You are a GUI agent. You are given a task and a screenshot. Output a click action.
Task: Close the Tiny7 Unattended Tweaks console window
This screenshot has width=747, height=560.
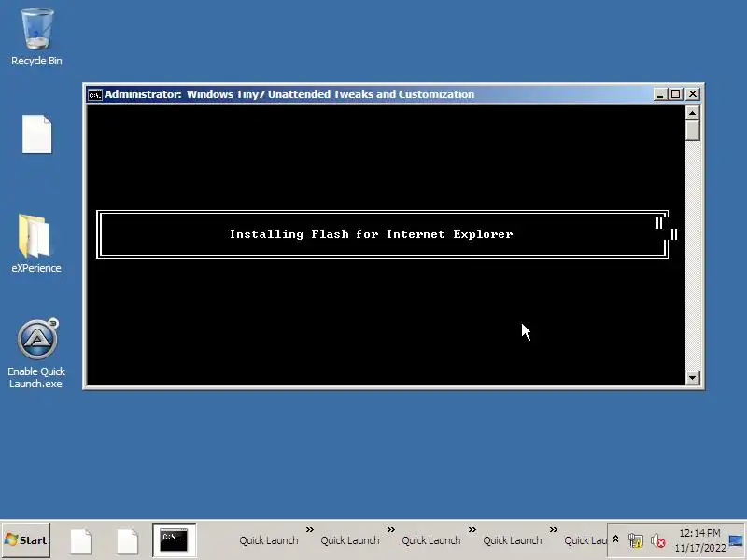click(693, 94)
